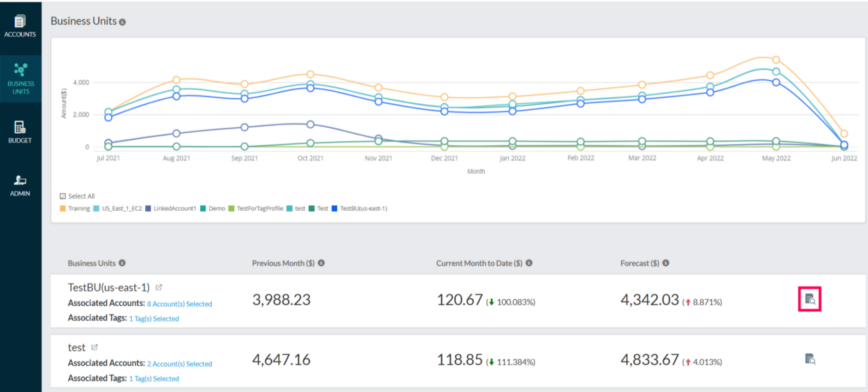Open external link icon beside test unit
The width and height of the screenshot is (868, 392).
point(95,347)
